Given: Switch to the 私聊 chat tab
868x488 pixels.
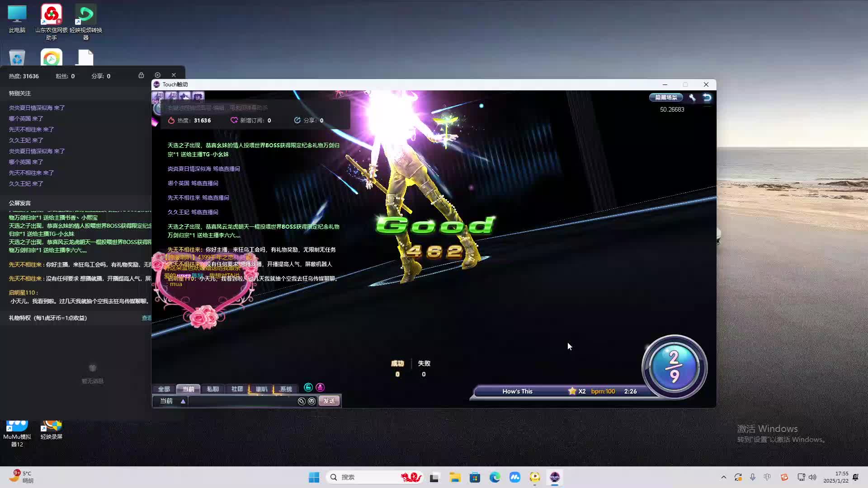Looking at the screenshot, I should [x=212, y=389].
